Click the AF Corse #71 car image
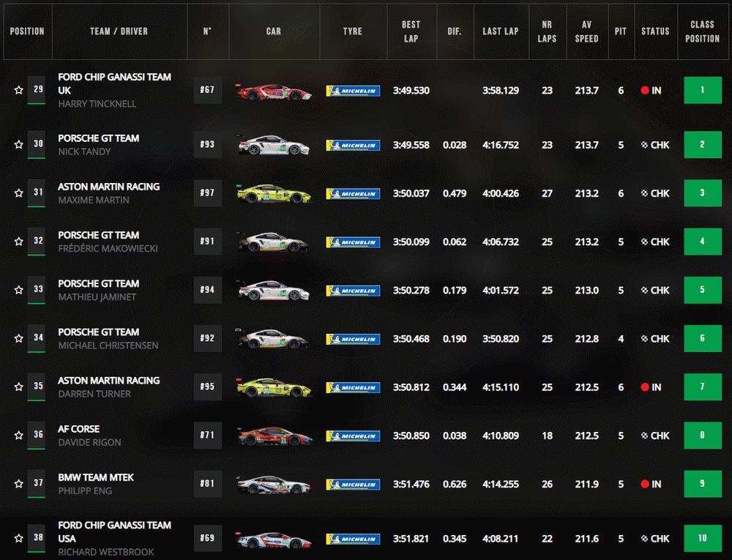The height and width of the screenshot is (560, 732). 274,436
